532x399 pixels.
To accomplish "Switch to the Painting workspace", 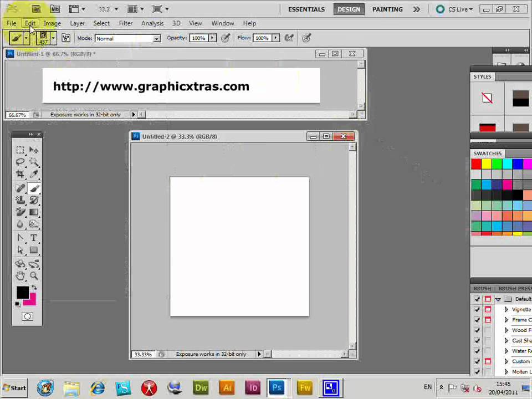I will pyautogui.click(x=387, y=9).
